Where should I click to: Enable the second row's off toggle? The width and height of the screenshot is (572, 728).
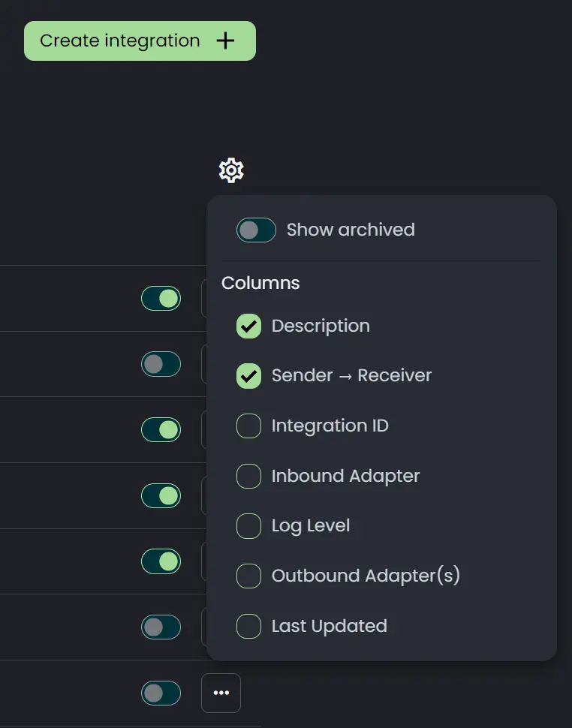pos(161,364)
